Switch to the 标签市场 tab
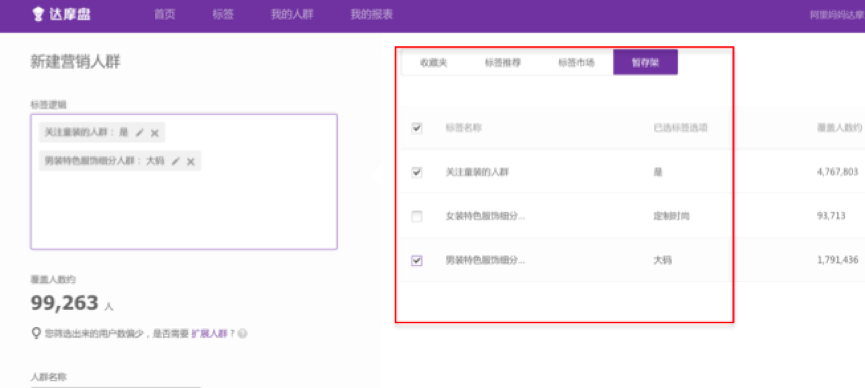The height and width of the screenshot is (388, 865). point(576,62)
